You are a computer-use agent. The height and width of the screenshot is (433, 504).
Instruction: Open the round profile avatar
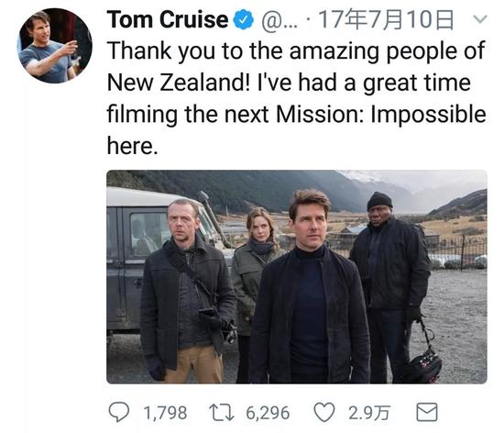click(54, 46)
